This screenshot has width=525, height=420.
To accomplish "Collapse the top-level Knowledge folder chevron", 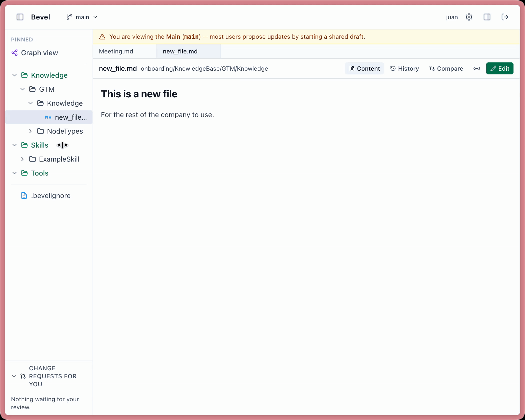I will [14, 75].
